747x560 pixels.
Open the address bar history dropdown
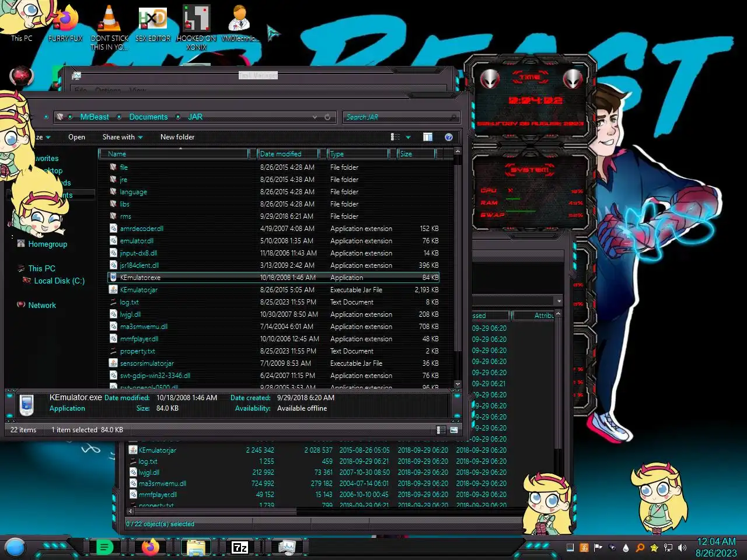[x=315, y=117]
